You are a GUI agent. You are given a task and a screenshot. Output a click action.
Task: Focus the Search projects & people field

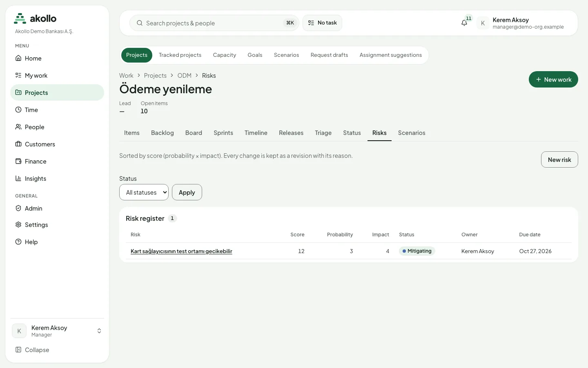[x=214, y=23]
